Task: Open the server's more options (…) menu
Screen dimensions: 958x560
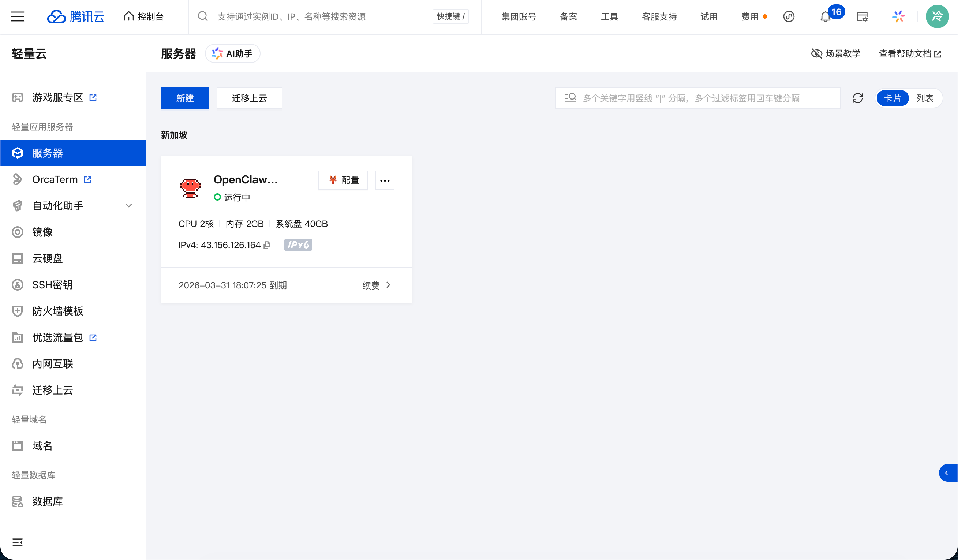Action: [x=385, y=180]
